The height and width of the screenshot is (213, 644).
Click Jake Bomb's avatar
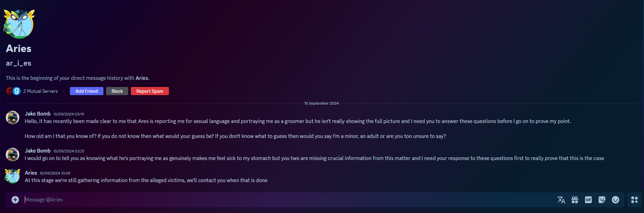[12, 117]
